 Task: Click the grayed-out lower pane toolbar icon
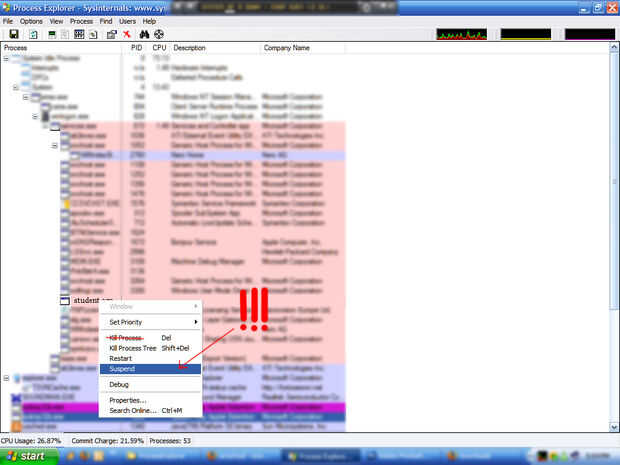pyautogui.click(x=65, y=34)
